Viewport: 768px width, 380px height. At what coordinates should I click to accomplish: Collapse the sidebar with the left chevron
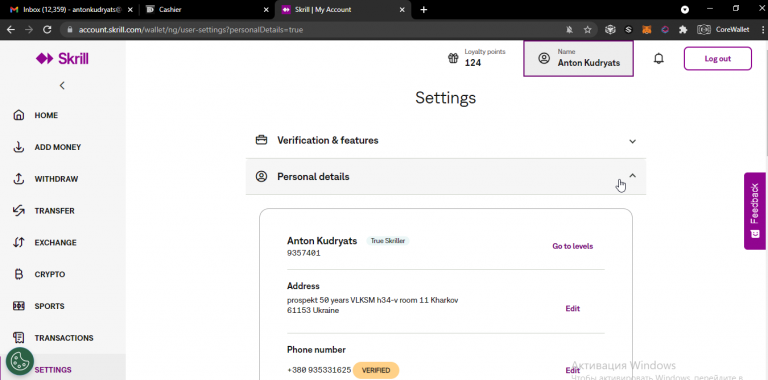pos(62,86)
